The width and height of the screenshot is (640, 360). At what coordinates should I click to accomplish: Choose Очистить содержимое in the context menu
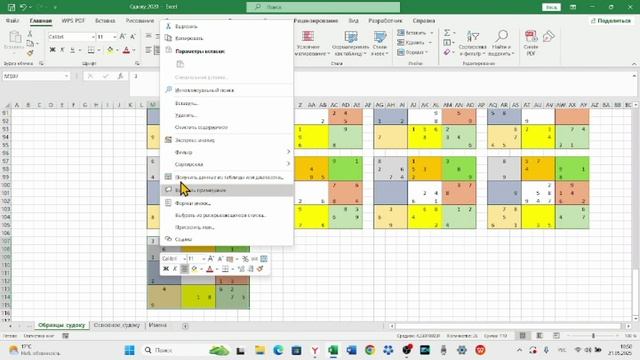pos(227,127)
